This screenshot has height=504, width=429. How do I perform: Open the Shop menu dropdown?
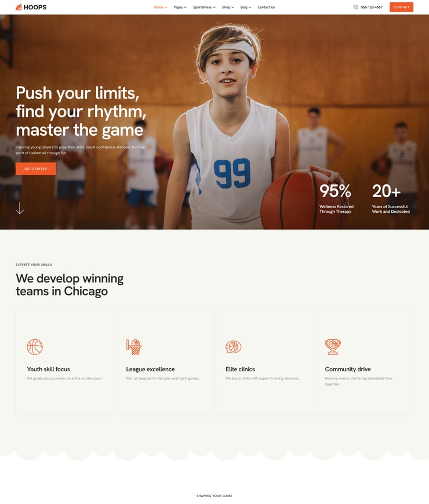228,7
